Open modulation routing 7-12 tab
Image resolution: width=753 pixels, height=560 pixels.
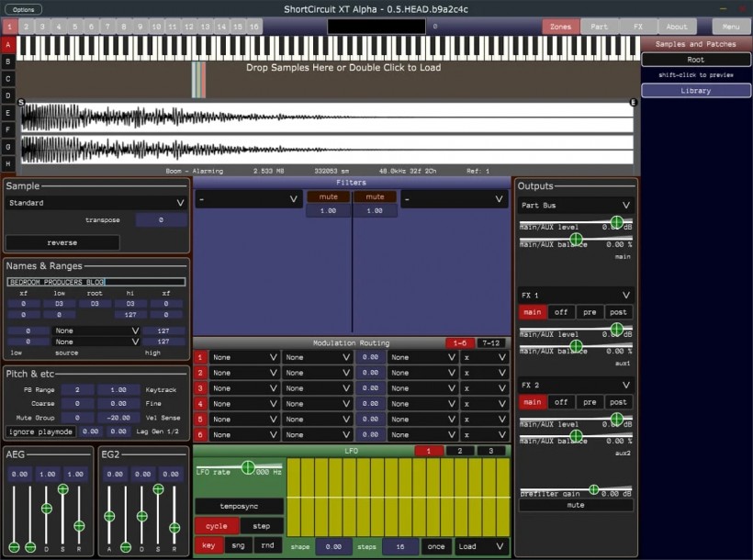pos(490,342)
